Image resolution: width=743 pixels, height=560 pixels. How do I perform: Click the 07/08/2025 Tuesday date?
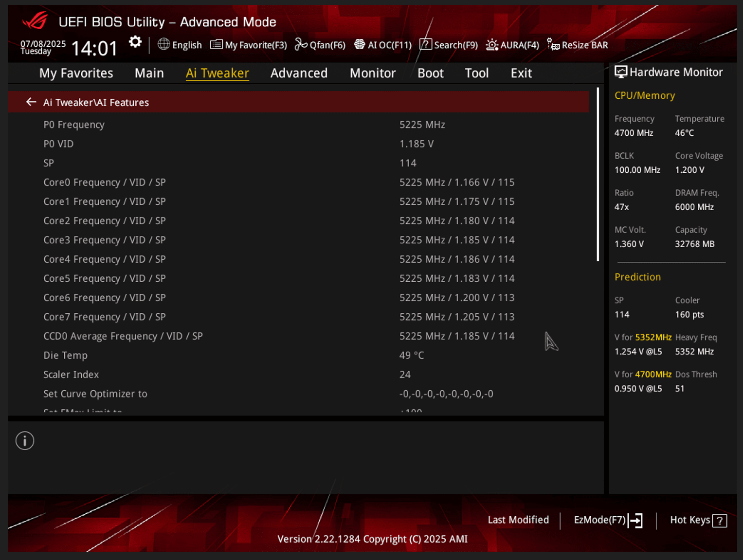[43, 47]
